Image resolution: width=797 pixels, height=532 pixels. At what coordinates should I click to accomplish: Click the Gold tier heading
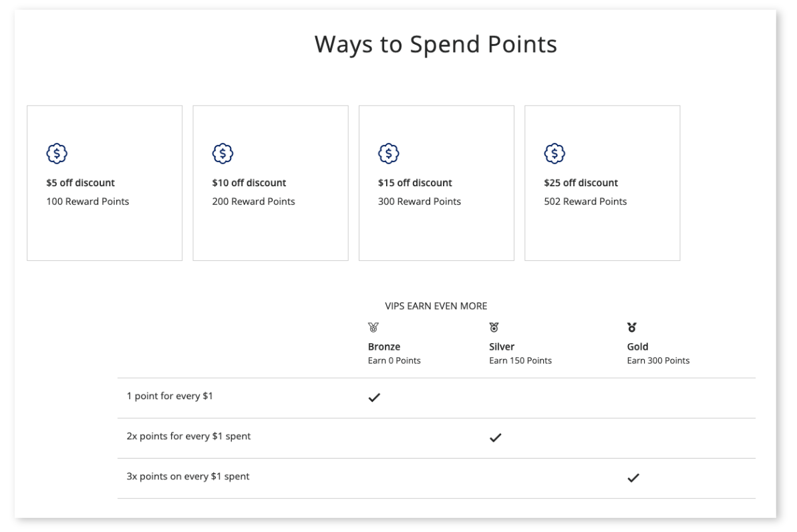pos(637,346)
